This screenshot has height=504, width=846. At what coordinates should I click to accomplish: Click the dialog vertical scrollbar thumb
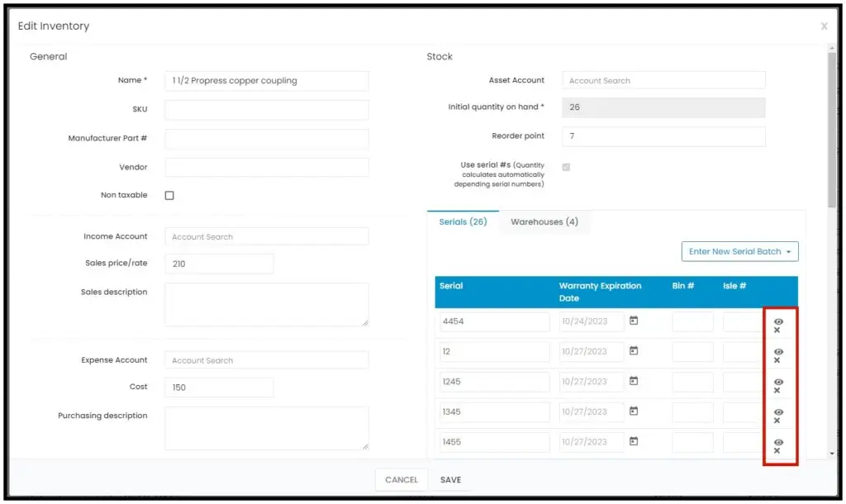tap(832, 130)
